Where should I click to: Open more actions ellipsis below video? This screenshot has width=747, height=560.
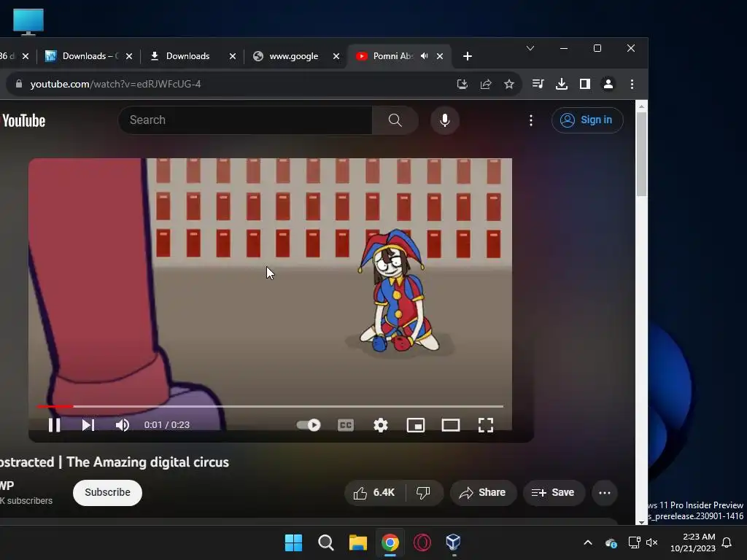click(605, 492)
